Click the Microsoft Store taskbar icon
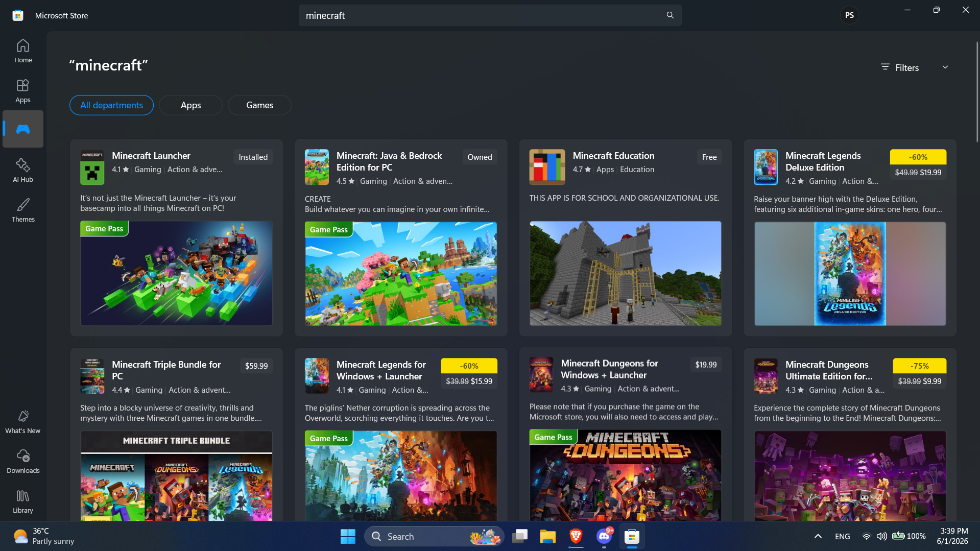980x551 pixels. coord(632,536)
